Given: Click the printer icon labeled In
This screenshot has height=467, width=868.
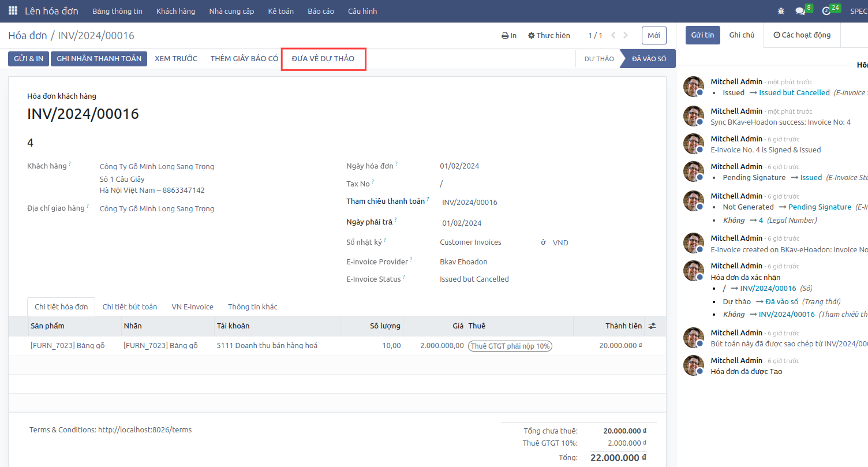Looking at the screenshot, I should [x=508, y=36].
